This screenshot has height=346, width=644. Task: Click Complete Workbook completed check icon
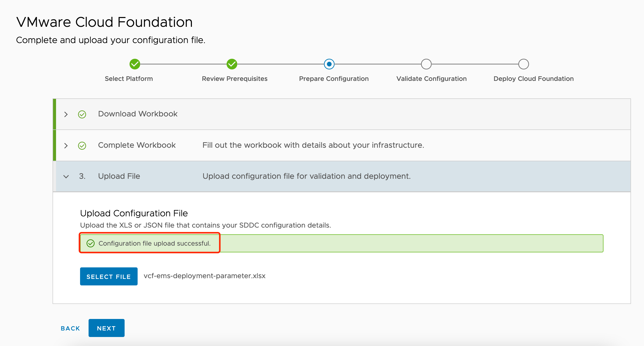click(x=82, y=145)
